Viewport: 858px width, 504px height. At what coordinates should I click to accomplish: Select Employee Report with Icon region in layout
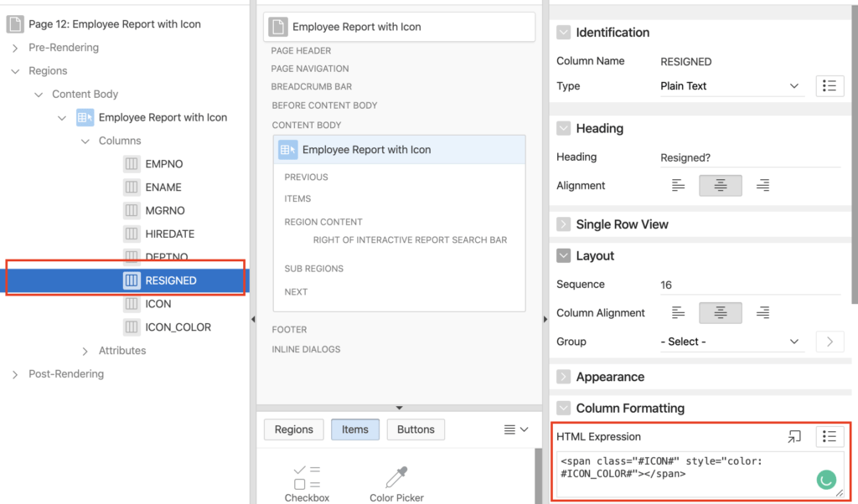[x=399, y=150]
